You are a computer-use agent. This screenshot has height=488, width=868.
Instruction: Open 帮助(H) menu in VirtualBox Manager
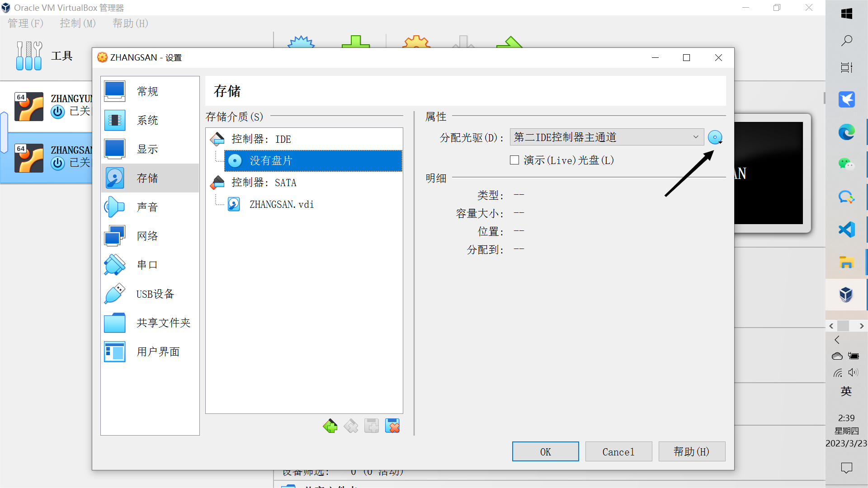coord(130,23)
